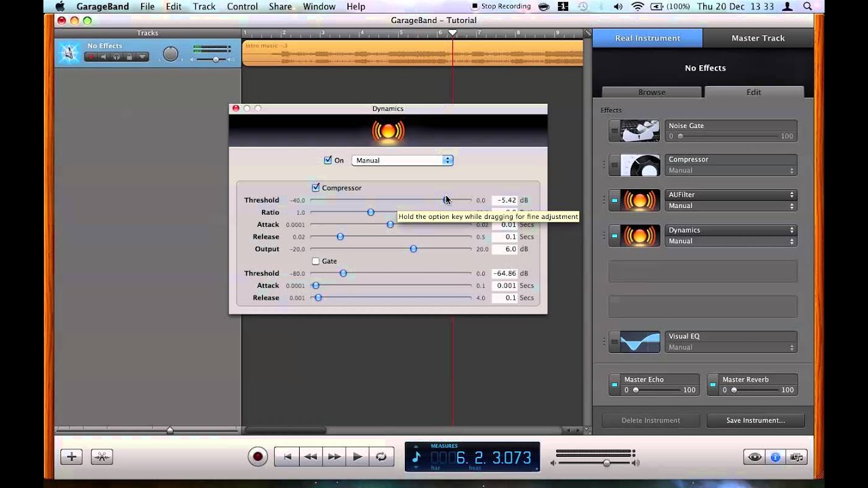Open the Manual preset dropdown under Dynamics
Image resolution: width=868 pixels, height=488 pixels.
730,241
